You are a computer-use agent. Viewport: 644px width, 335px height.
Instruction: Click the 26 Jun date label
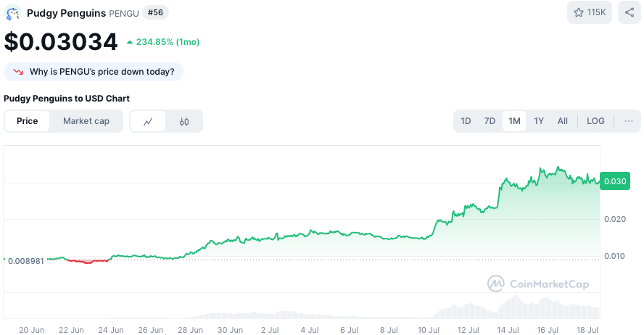(151, 330)
